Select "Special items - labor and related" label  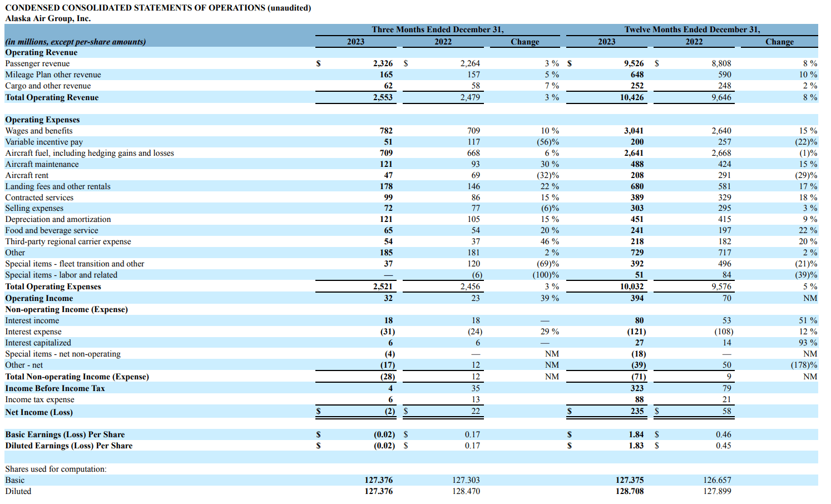coord(61,275)
